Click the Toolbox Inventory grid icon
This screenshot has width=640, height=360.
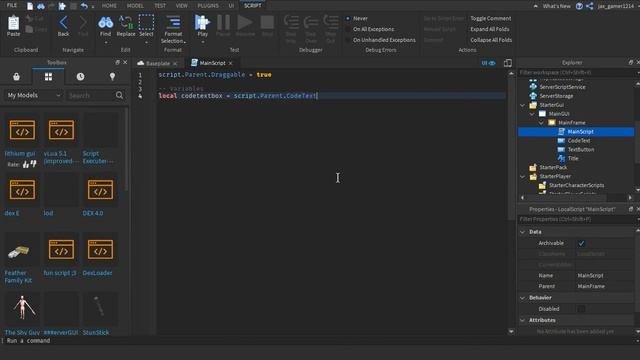tap(48, 77)
